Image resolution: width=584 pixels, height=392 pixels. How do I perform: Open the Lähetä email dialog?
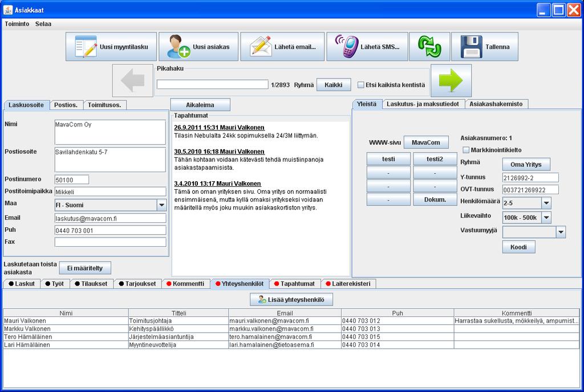pyautogui.click(x=282, y=47)
